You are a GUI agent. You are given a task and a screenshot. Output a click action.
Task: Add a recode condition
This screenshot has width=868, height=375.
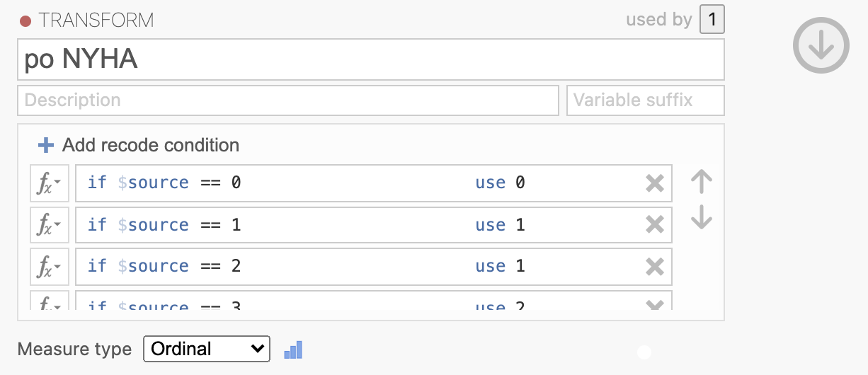[138, 145]
